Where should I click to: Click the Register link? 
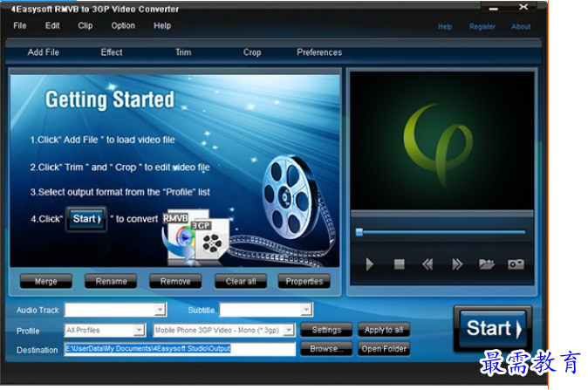click(482, 27)
